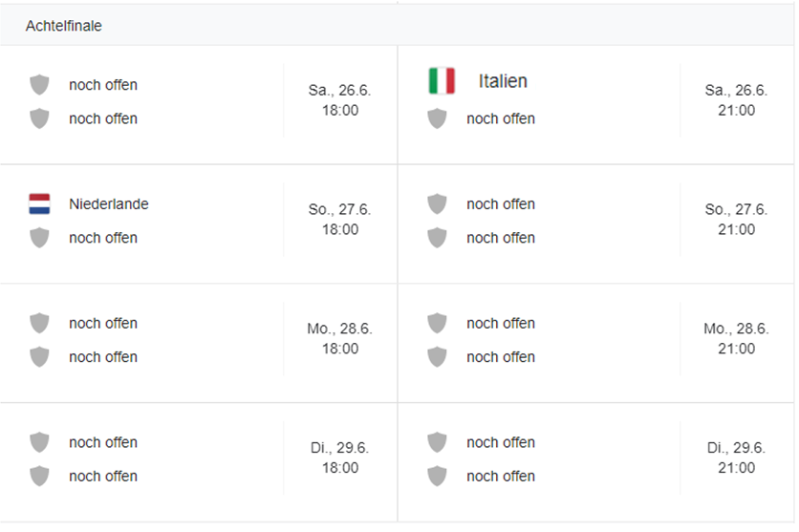Click the Di., 29.6. 21:00 match time

point(736,458)
